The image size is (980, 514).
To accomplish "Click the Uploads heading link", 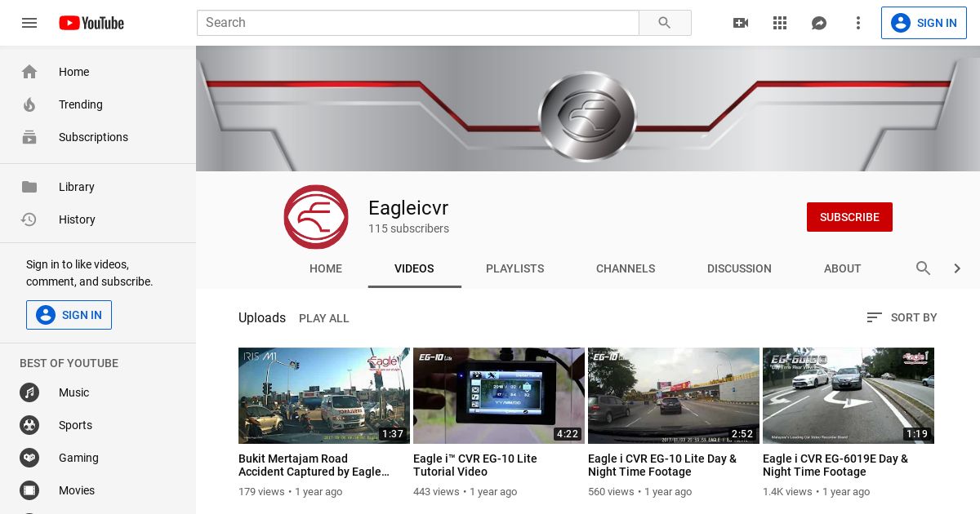I will coord(262,317).
